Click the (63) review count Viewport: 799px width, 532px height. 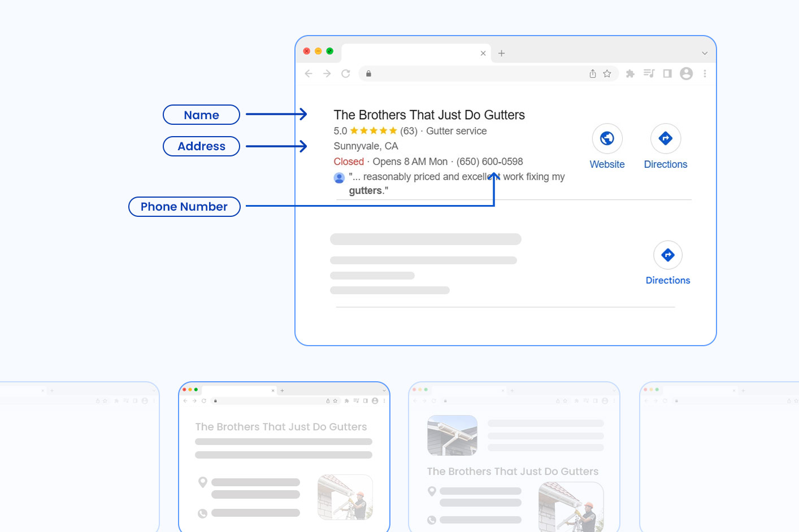(409, 131)
